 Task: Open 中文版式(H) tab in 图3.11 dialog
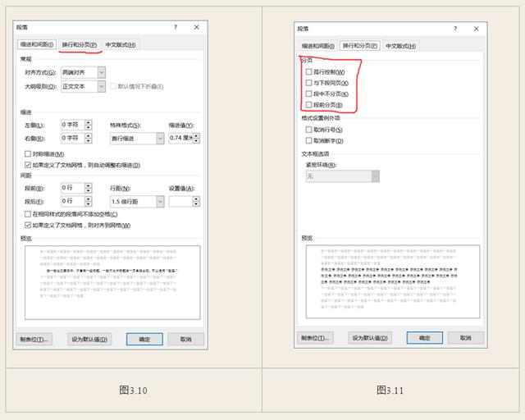pos(400,46)
